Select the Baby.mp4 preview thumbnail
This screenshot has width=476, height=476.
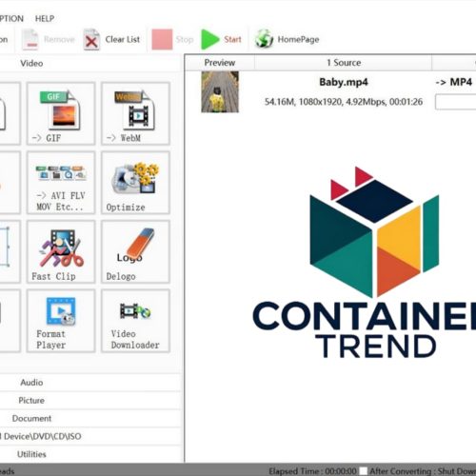pyautogui.click(x=220, y=92)
